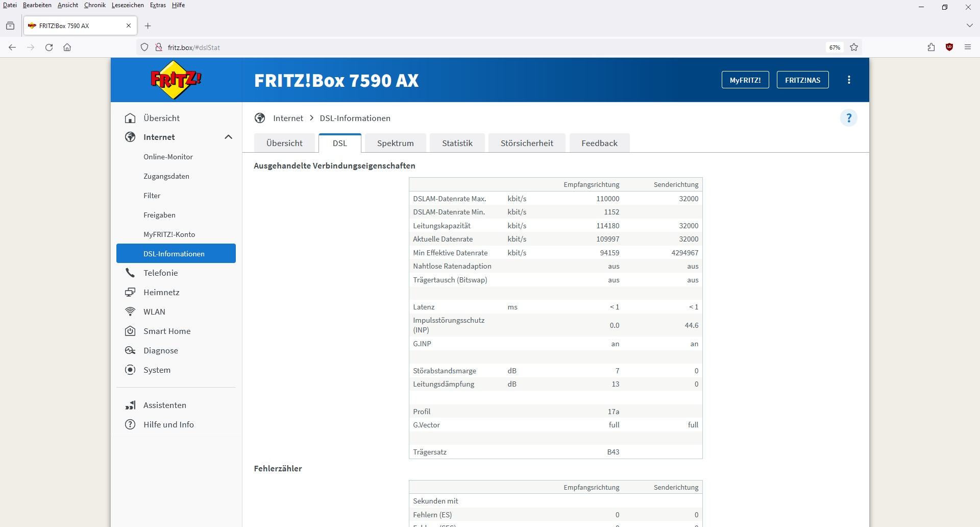Click the Min Effektive Datenrate value 4294967
Image resolution: width=980 pixels, height=527 pixels.
685,253
